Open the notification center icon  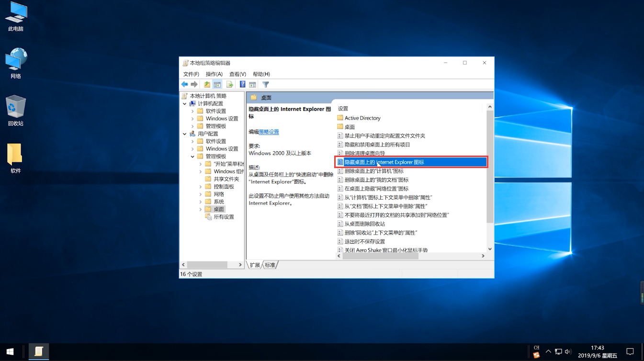tap(630, 352)
